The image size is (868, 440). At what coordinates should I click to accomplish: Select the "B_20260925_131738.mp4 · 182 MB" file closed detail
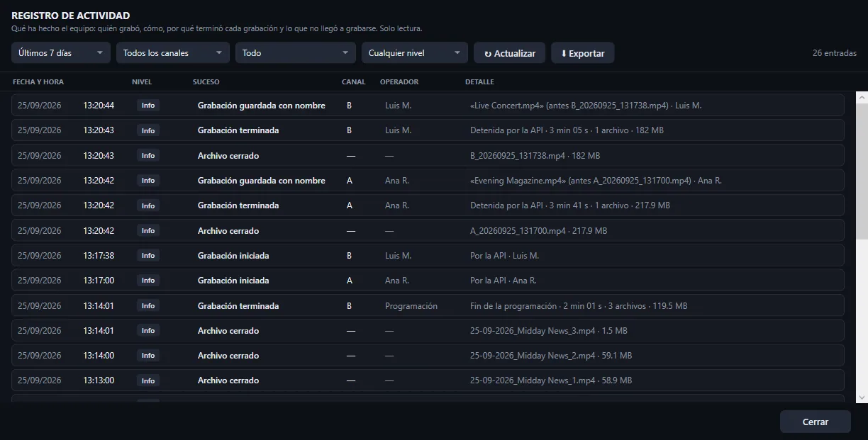pyautogui.click(x=535, y=156)
